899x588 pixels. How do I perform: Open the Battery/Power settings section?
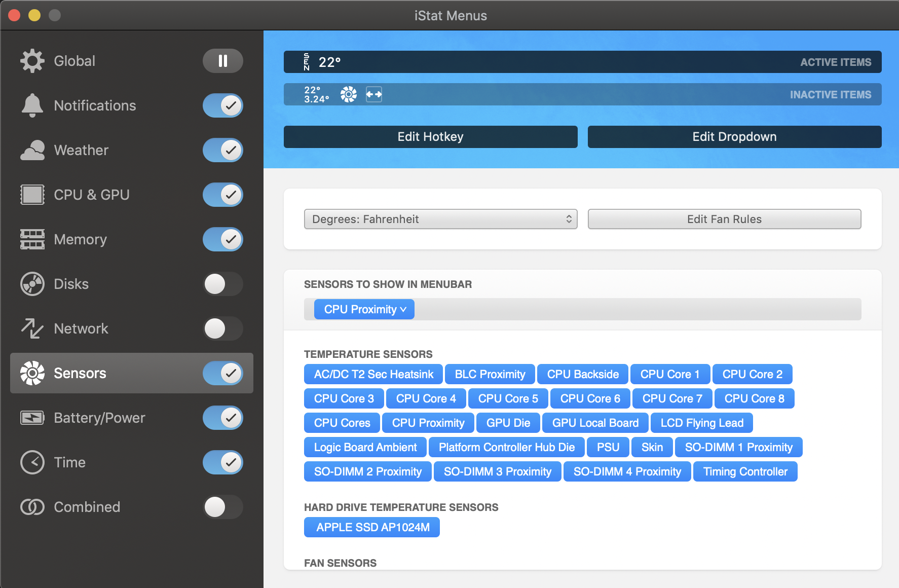click(x=132, y=418)
